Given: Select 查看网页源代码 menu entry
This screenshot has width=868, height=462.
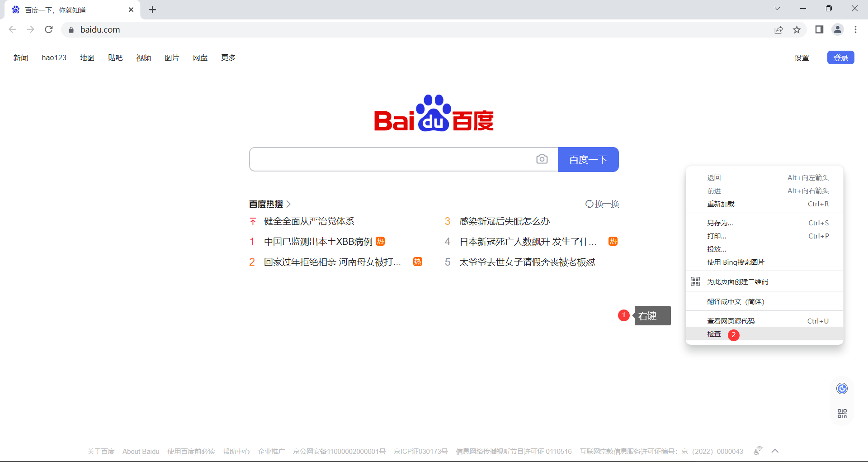Looking at the screenshot, I should tap(764, 321).
